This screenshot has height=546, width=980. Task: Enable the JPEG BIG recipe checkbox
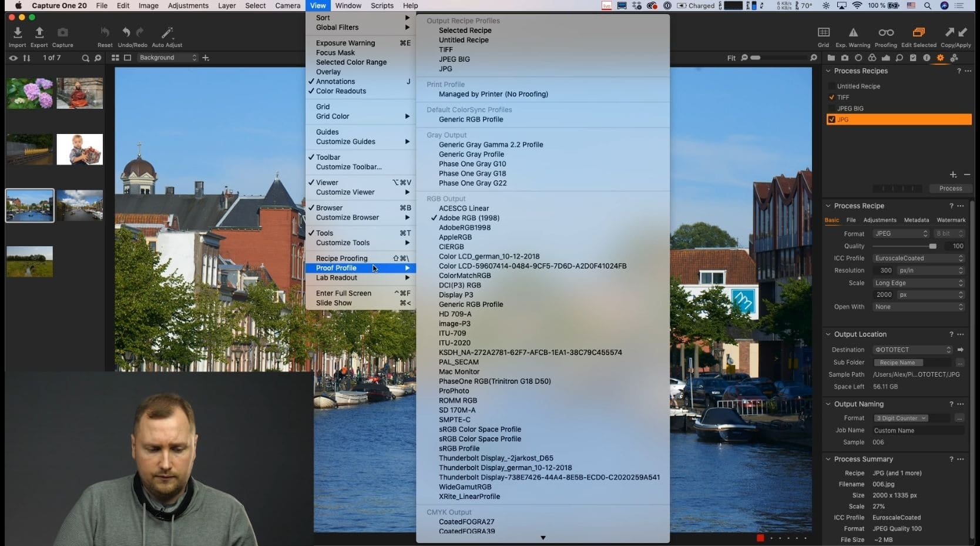(831, 109)
